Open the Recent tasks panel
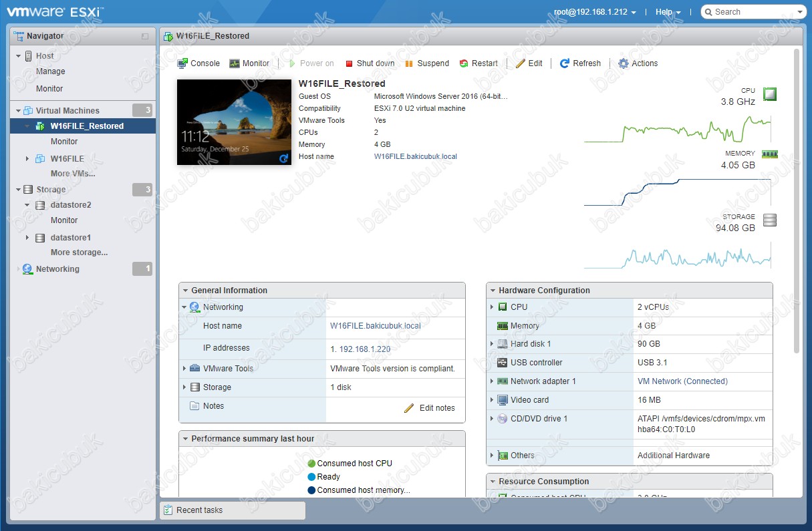 233,510
